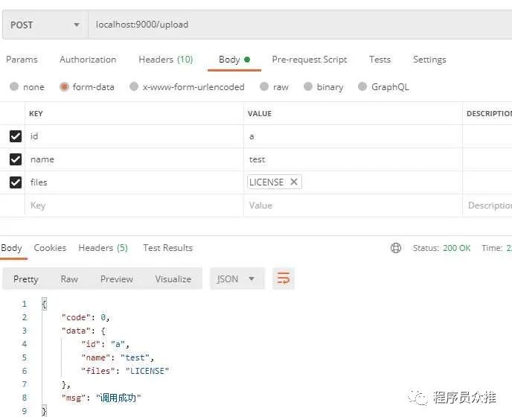
Task: Open the Settings tab
Action: 429,60
